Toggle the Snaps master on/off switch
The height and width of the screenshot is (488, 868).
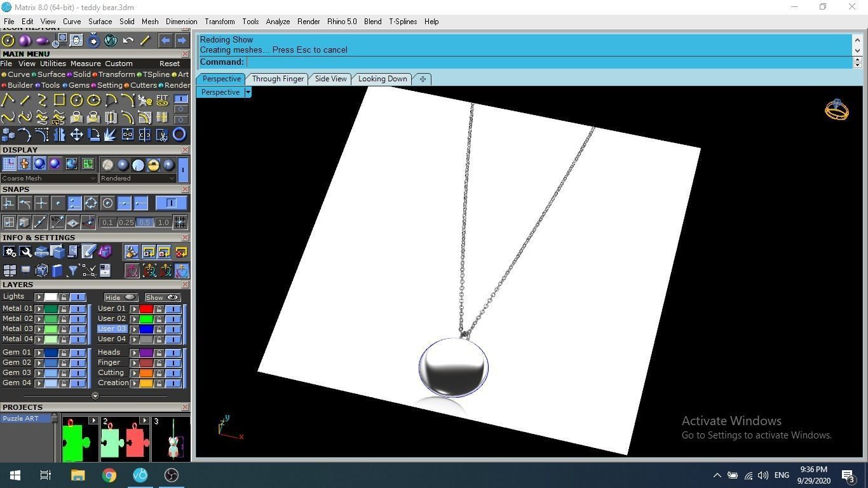171,203
